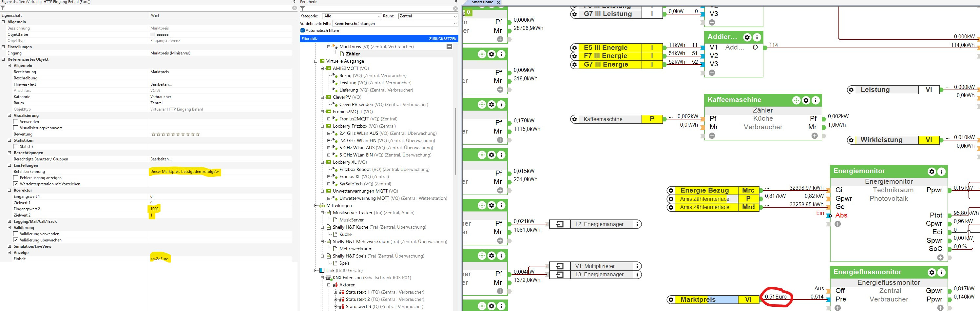Collapse the Virtuelle Ausgänge tree node

click(x=316, y=61)
